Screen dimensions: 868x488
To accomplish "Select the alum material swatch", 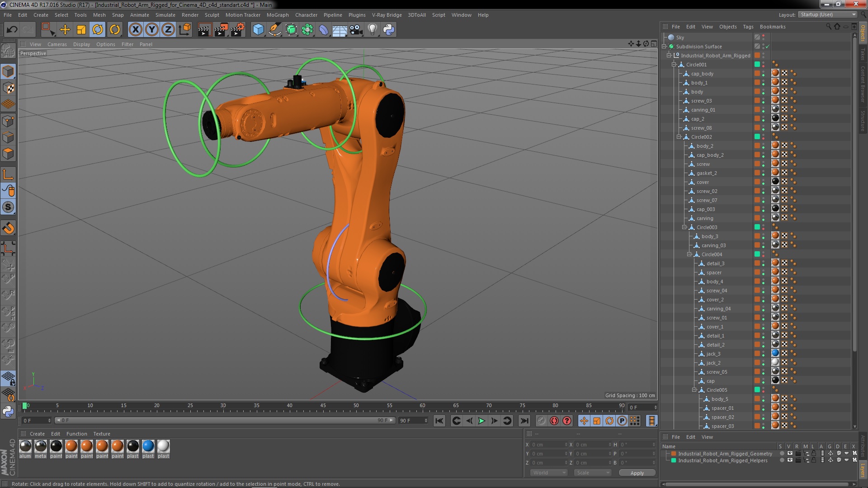I will [25, 449].
